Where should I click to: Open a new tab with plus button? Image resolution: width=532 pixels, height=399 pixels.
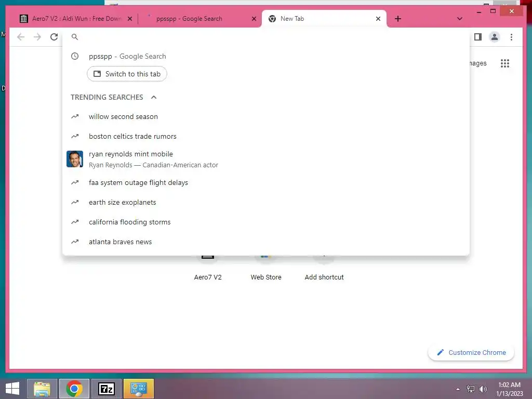(x=398, y=19)
